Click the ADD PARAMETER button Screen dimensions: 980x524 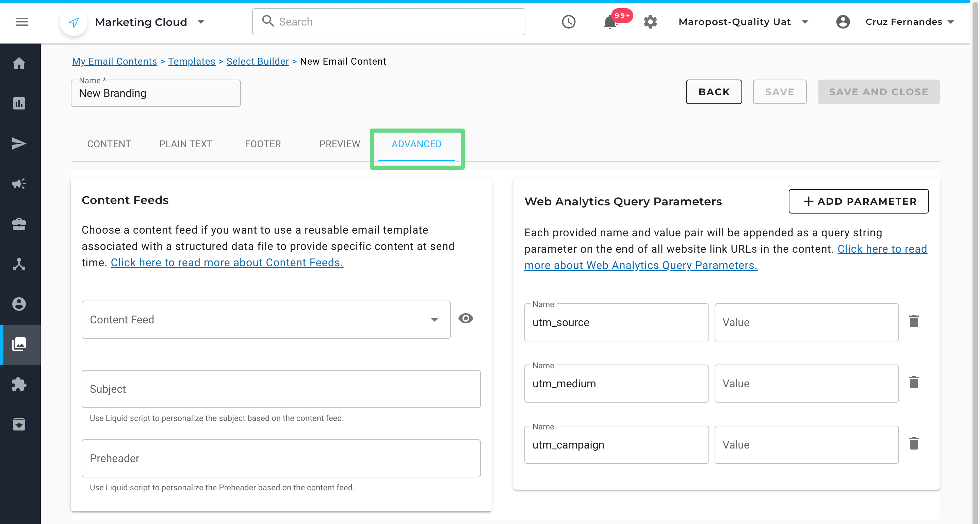(858, 202)
